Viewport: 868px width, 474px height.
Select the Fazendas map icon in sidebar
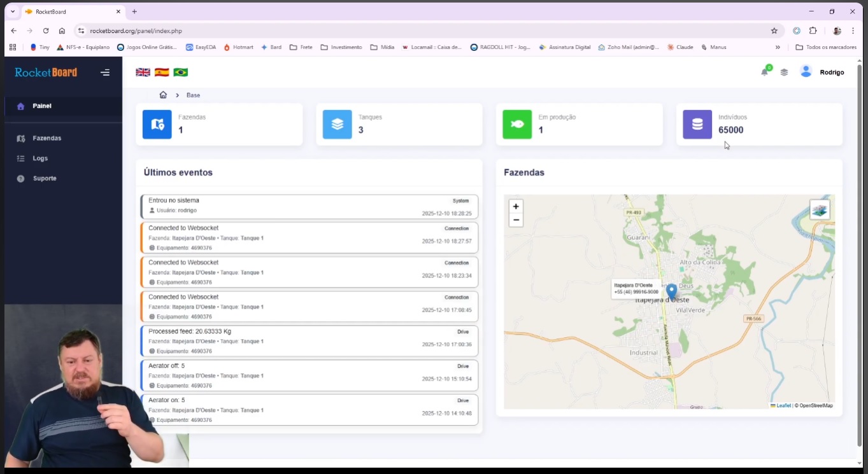[22, 138]
